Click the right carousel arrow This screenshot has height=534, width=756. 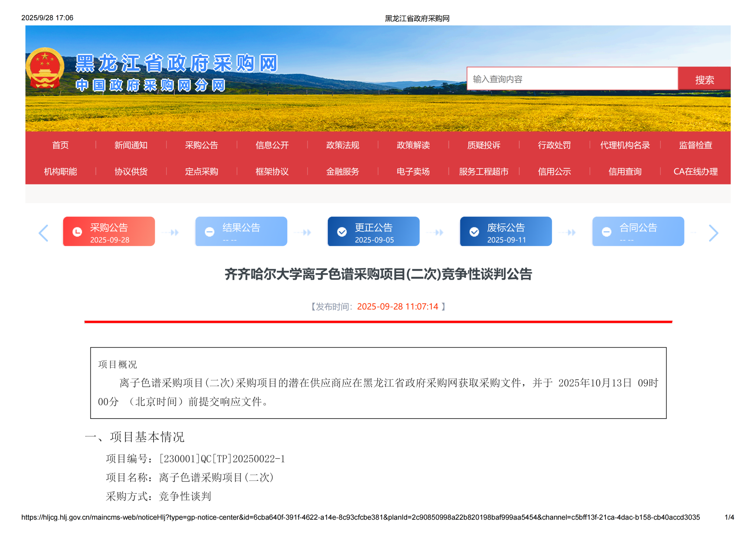click(713, 233)
